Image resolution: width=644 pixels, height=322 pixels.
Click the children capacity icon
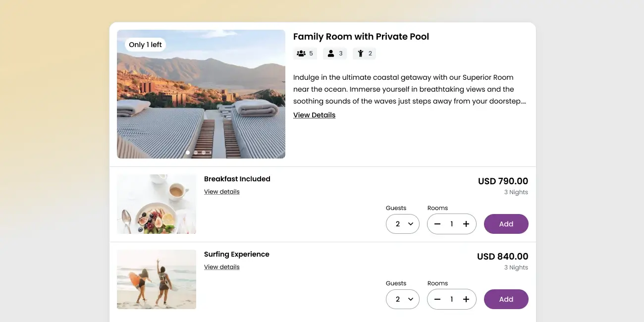pos(361,54)
